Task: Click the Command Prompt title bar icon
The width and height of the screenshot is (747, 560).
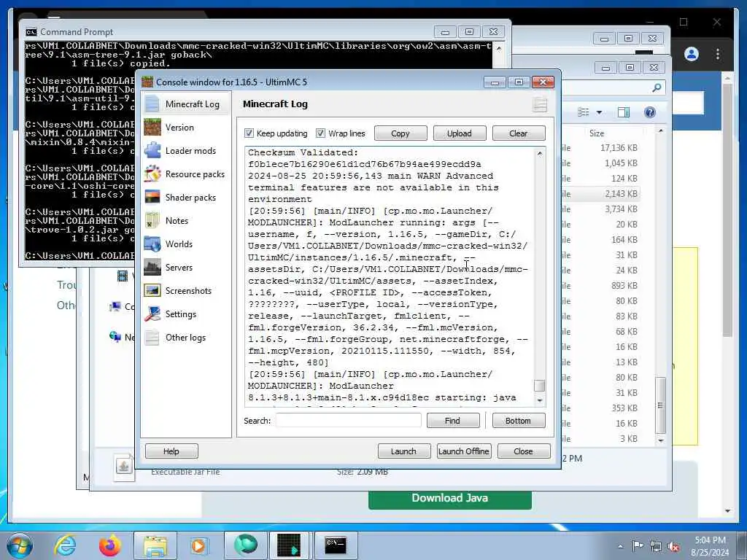Action: tap(31, 32)
